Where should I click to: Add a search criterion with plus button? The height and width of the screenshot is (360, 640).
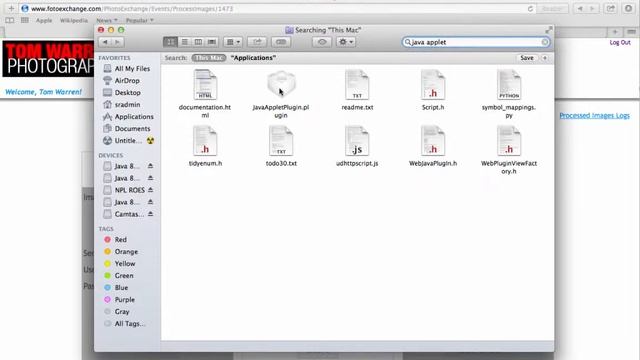tap(545, 58)
